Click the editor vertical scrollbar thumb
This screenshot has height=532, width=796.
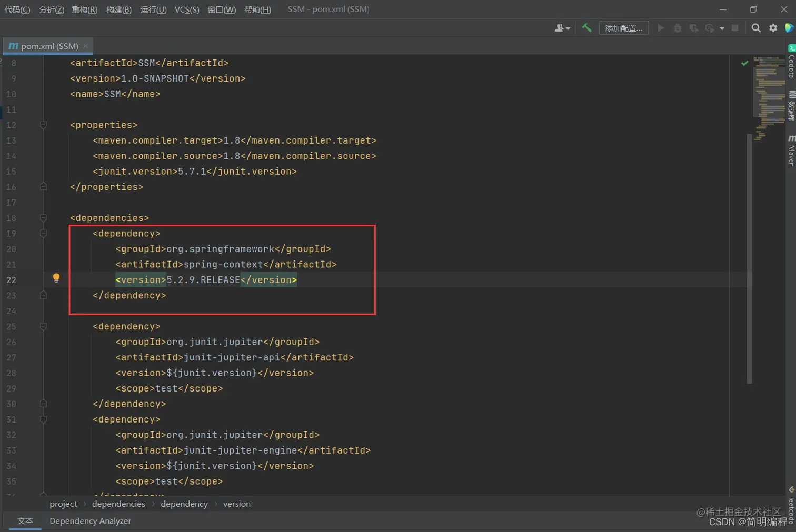pos(749,258)
